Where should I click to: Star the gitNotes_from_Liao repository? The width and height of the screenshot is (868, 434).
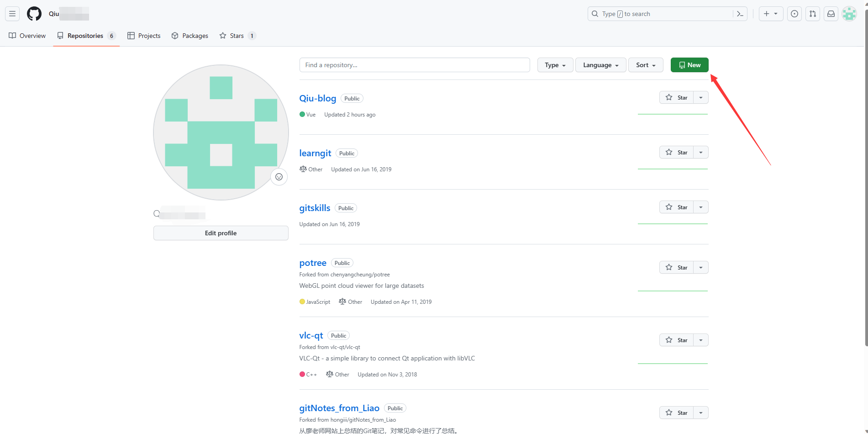[x=677, y=413]
